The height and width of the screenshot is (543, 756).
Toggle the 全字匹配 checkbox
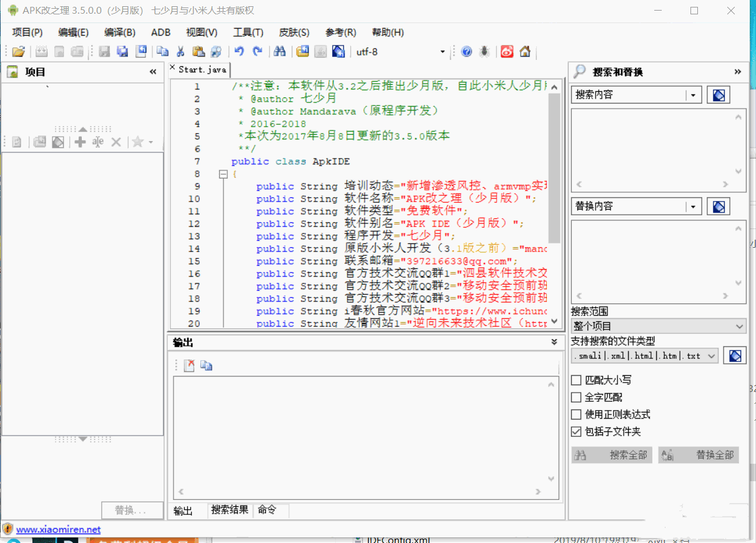pyautogui.click(x=577, y=397)
